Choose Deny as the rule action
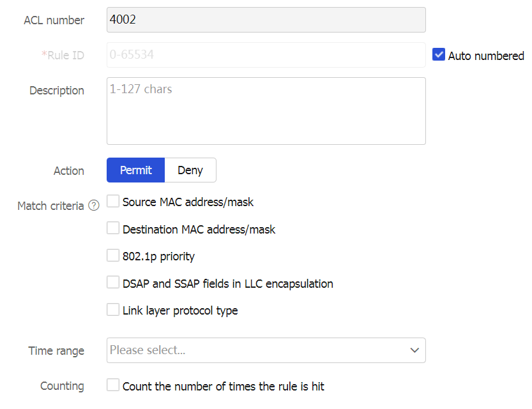The width and height of the screenshot is (532, 409). pyautogui.click(x=190, y=170)
